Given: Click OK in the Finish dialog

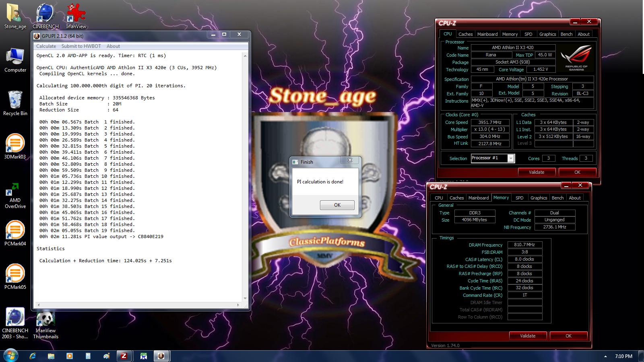Looking at the screenshot, I should [337, 205].
